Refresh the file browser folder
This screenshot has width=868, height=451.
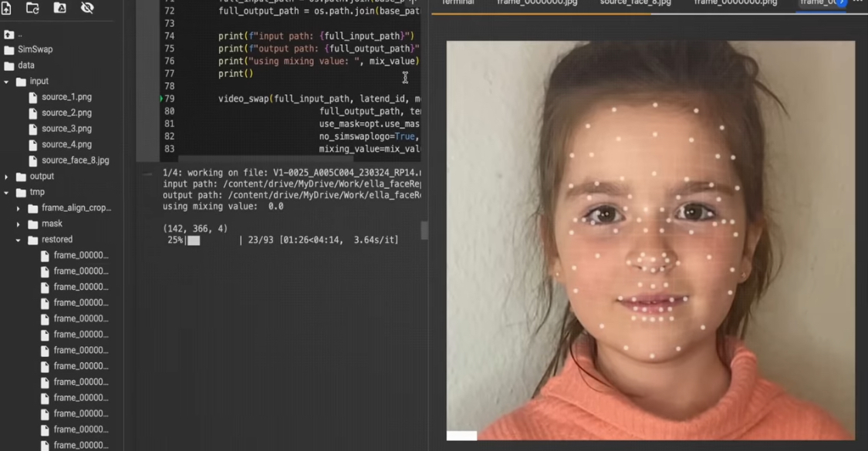pos(32,8)
